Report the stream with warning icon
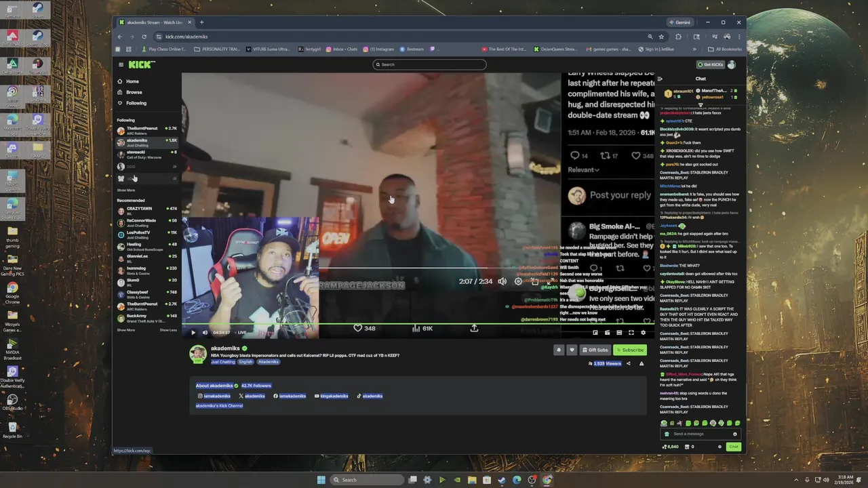The width and height of the screenshot is (868, 488). 642,363
